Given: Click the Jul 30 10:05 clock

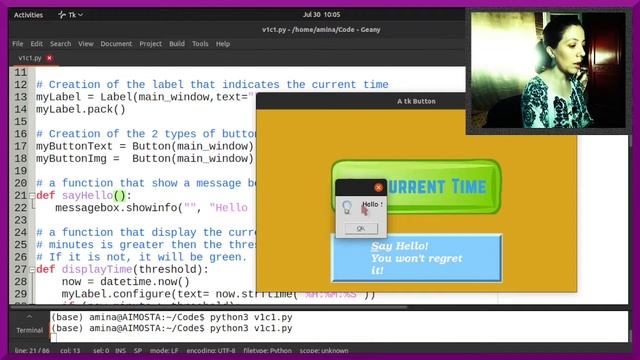Looking at the screenshot, I should [321, 15].
